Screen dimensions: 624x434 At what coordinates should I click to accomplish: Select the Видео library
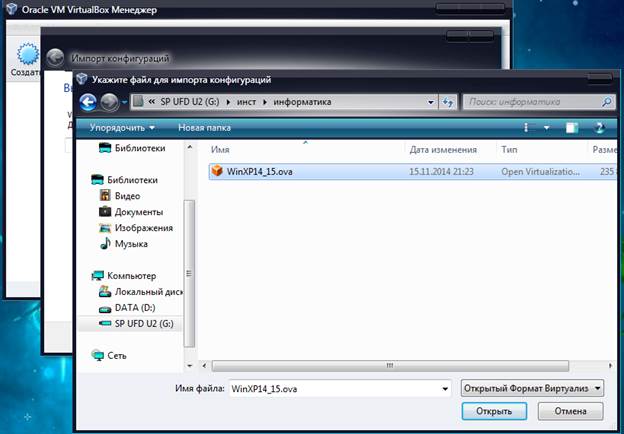119,196
